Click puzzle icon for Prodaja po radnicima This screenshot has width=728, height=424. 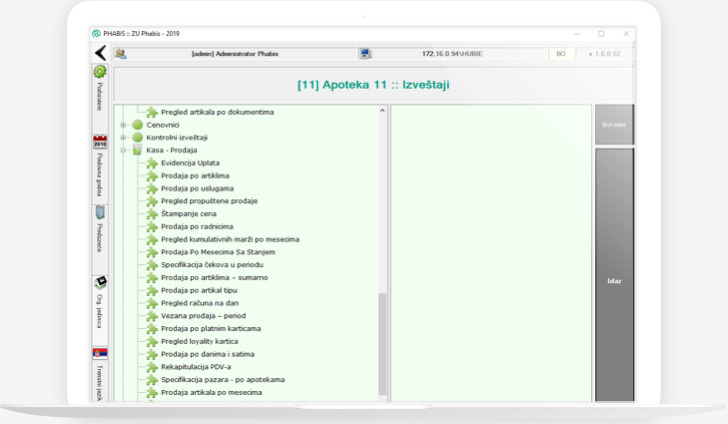click(152, 227)
